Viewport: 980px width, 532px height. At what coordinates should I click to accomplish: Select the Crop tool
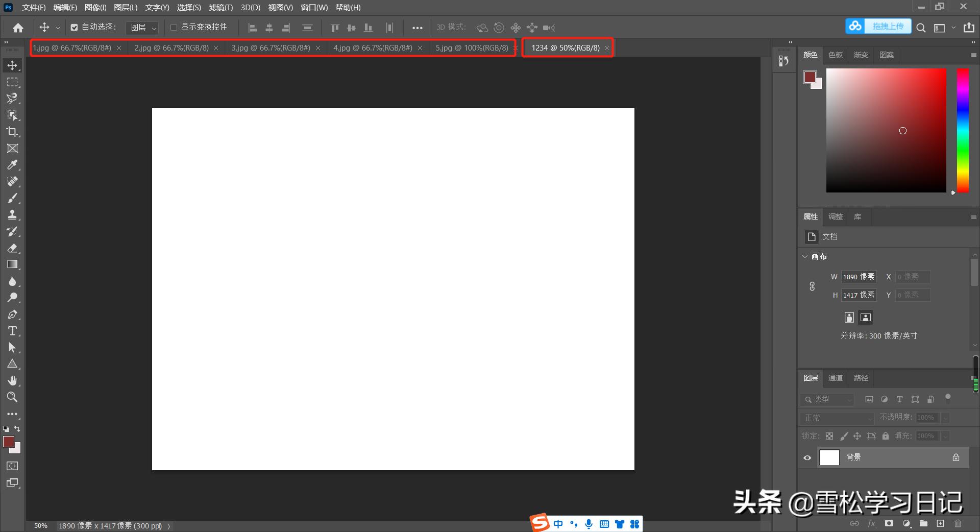(12, 132)
